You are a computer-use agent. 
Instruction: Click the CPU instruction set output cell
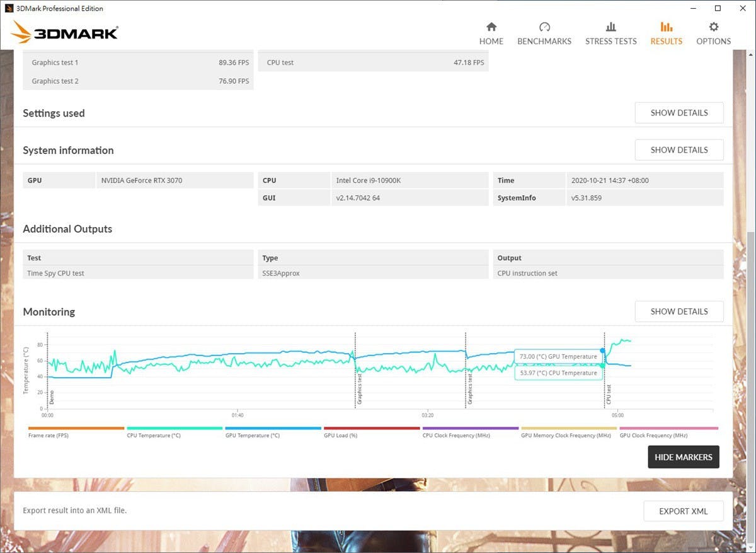coord(608,274)
